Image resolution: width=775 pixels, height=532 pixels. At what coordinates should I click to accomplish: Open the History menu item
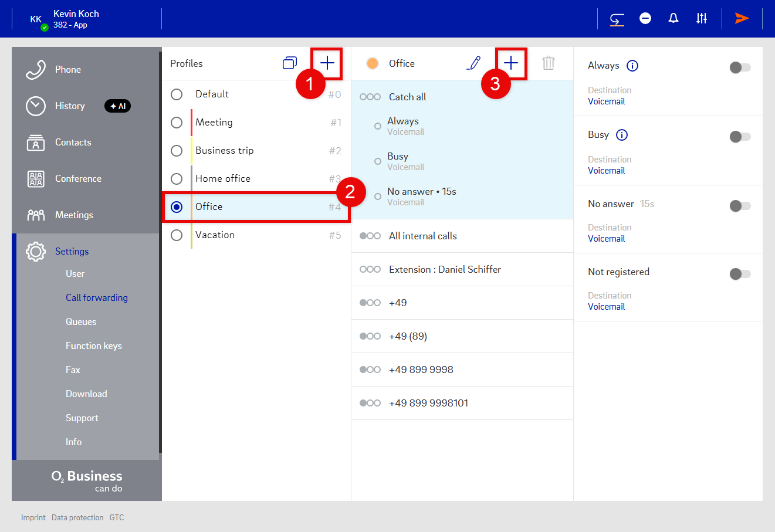70,106
